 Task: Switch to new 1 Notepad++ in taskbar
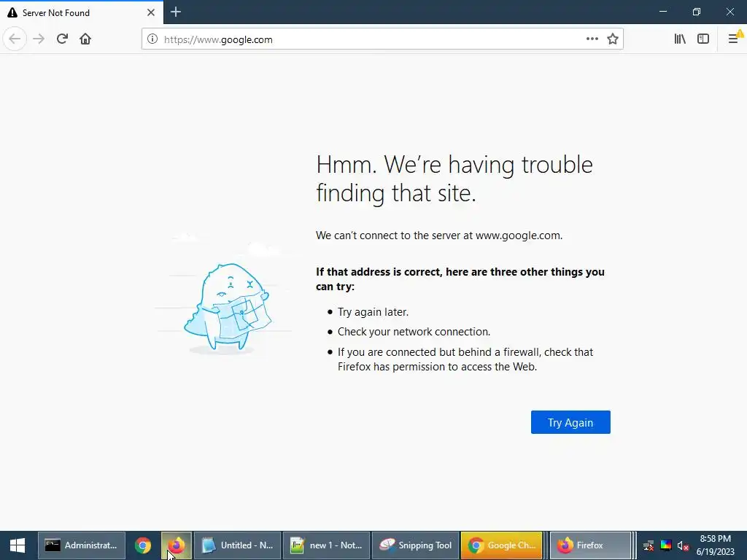[326, 545]
